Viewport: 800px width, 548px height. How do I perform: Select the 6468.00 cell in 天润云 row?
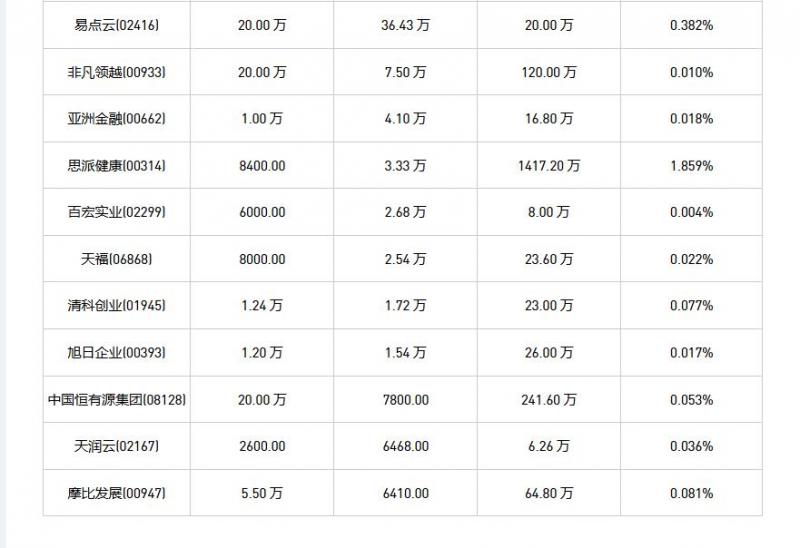tap(406, 446)
